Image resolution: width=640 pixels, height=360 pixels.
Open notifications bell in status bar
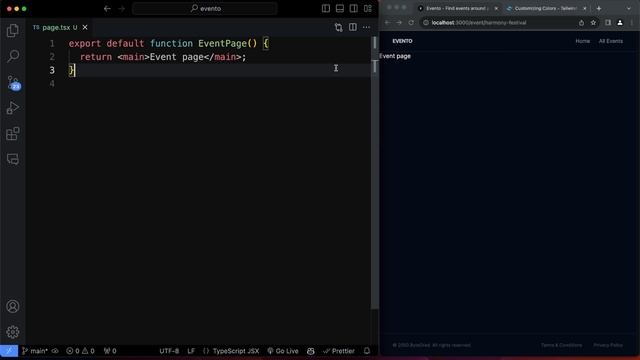367,351
